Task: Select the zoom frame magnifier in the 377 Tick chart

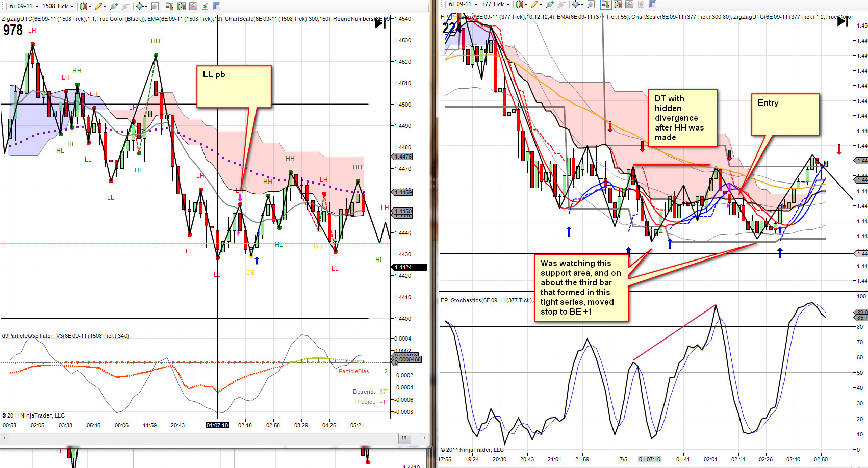Action: 591,4
